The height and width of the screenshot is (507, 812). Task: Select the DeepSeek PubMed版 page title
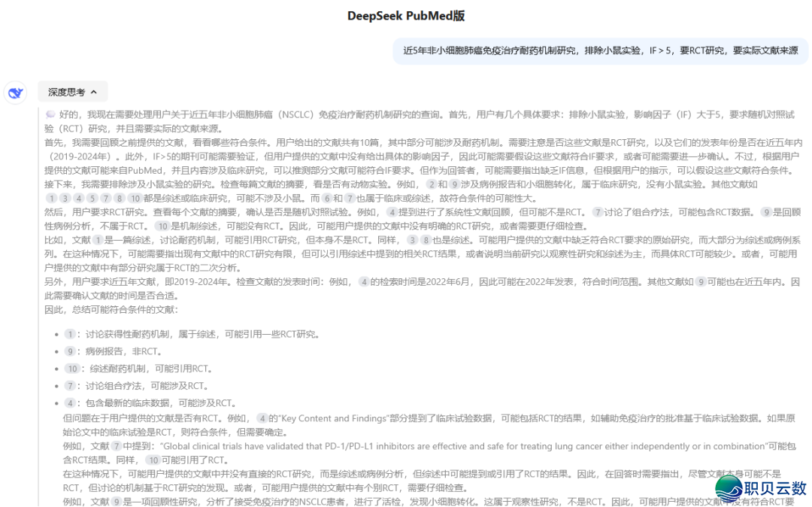point(406,15)
